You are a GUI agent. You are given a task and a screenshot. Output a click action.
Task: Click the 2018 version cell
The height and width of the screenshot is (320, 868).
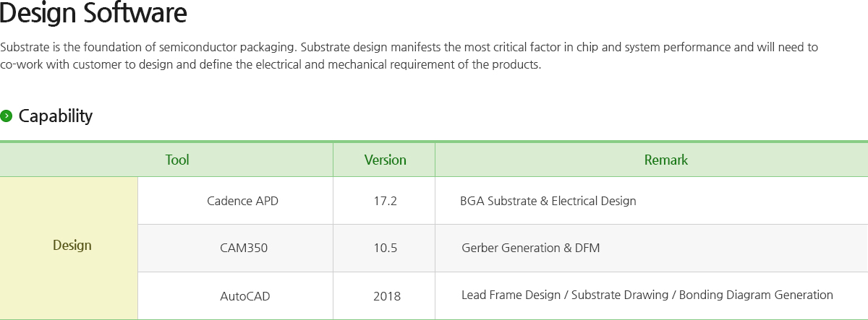[x=384, y=296]
